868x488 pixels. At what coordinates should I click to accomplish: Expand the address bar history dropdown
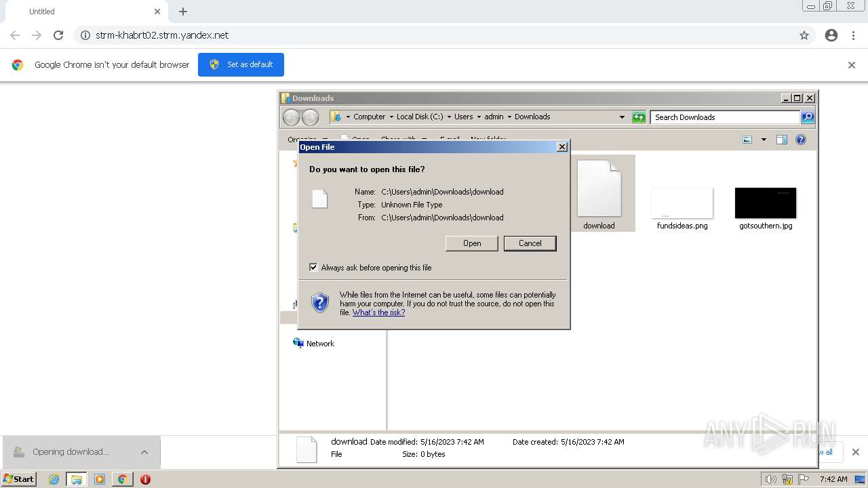[x=622, y=117]
